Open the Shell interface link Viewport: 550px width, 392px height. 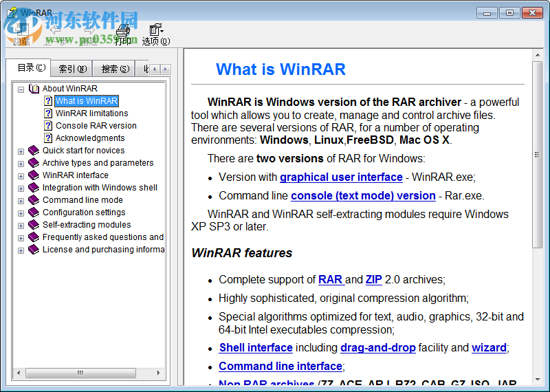pos(256,348)
